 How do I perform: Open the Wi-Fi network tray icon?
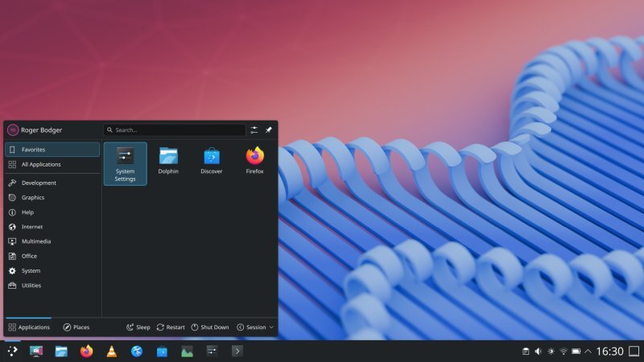click(x=563, y=352)
